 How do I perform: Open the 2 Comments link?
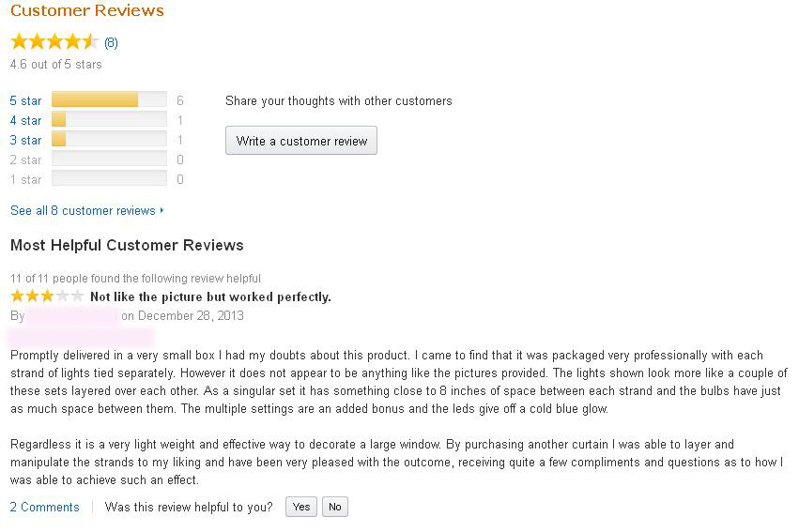tap(44, 507)
